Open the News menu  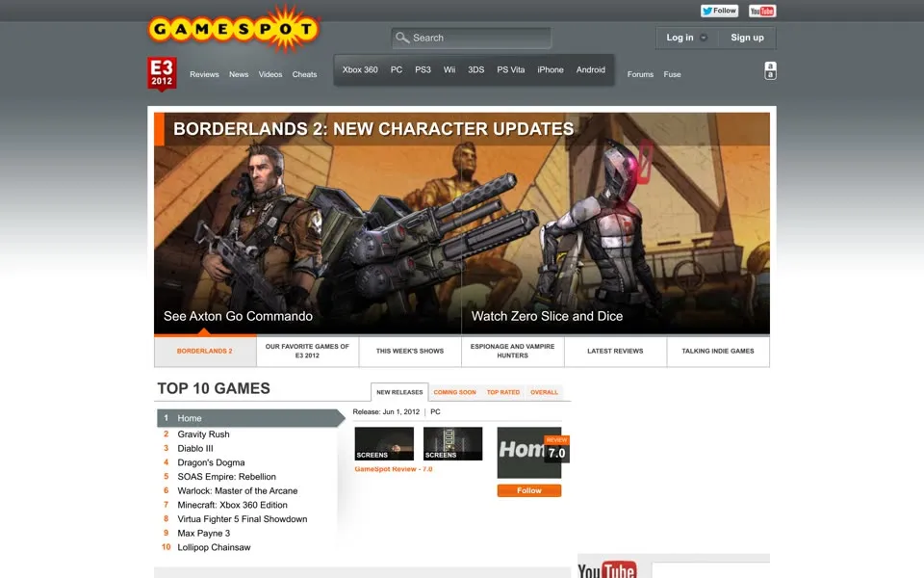tap(239, 74)
